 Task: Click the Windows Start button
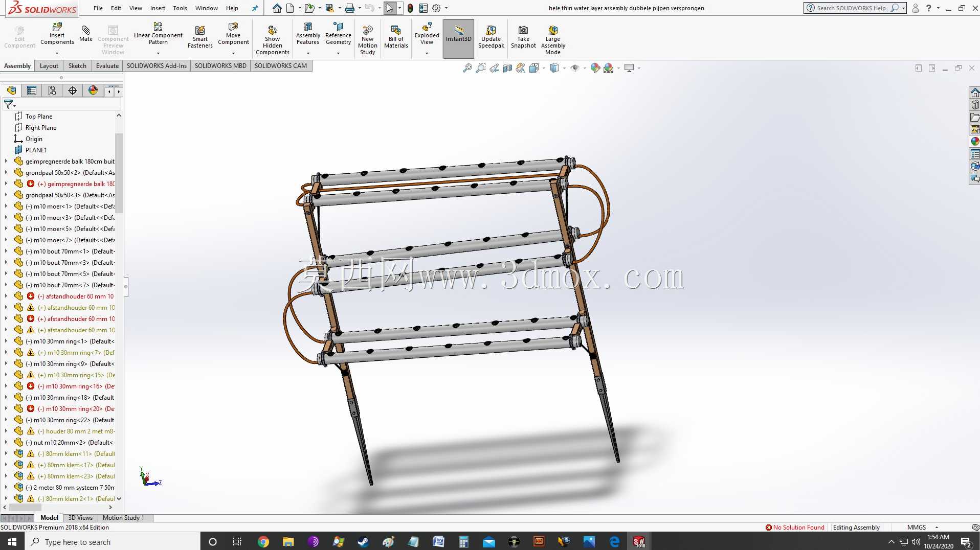tap(12, 542)
